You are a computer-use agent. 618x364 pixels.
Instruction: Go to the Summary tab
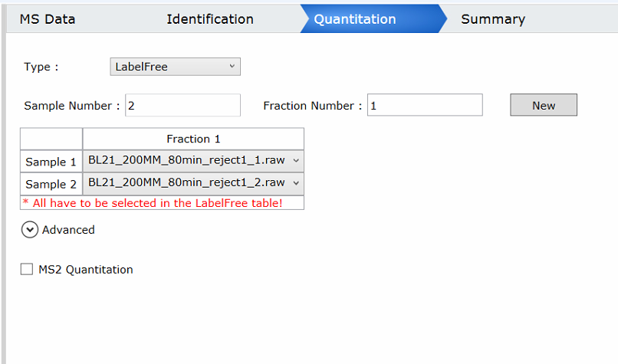(493, 19)
